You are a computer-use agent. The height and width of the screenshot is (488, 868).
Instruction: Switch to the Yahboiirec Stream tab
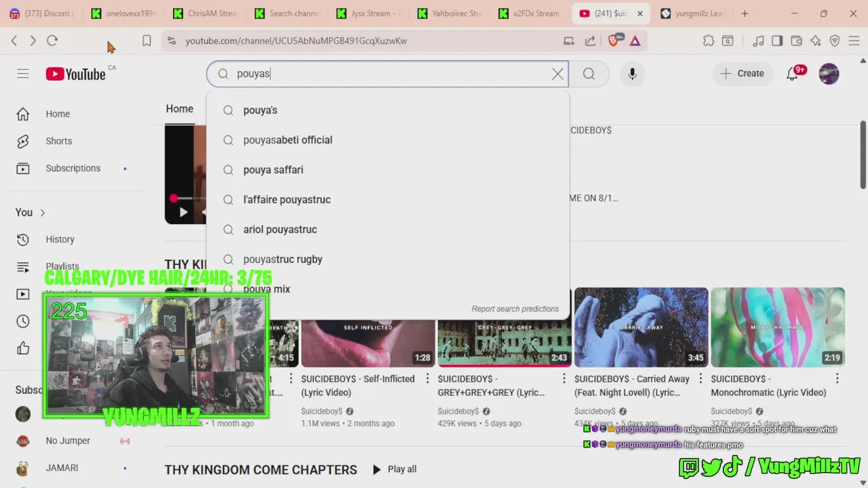[x=451, y=14]
